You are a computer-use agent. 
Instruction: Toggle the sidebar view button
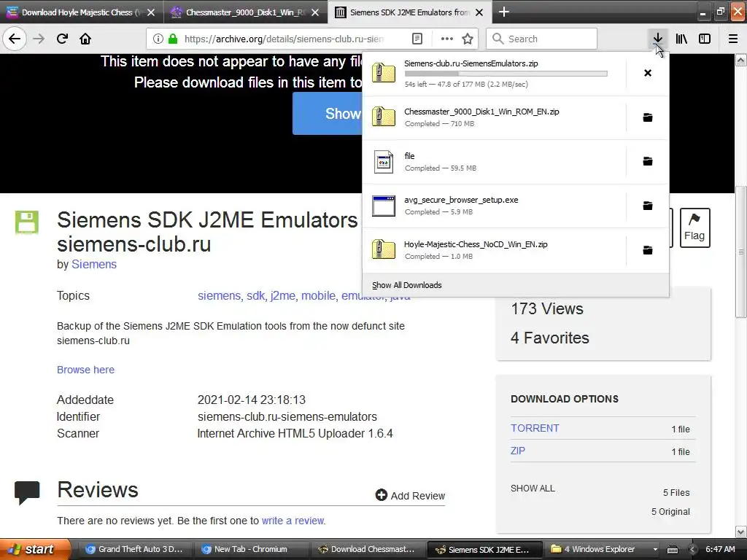[705, 39]
